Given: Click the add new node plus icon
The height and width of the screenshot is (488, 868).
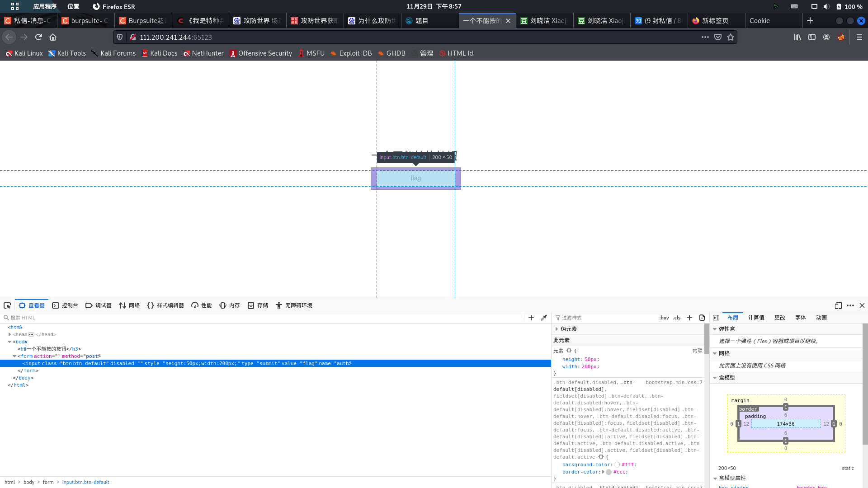Looking at the screenshot, I should (x=531, y=318).
